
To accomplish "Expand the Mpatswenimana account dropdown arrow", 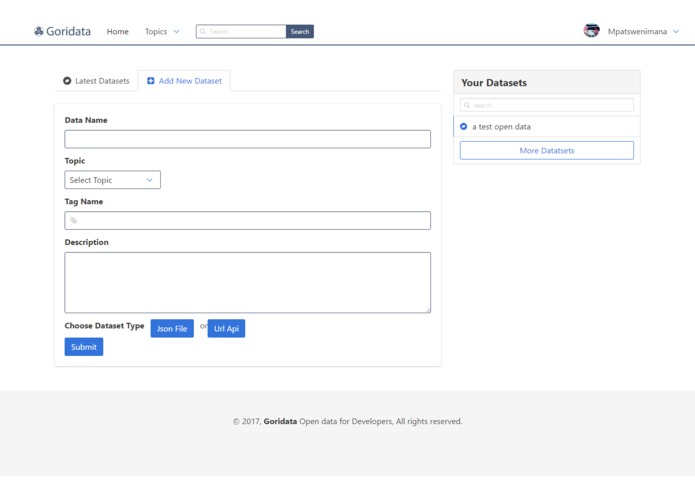I will [x=676, y=31].
